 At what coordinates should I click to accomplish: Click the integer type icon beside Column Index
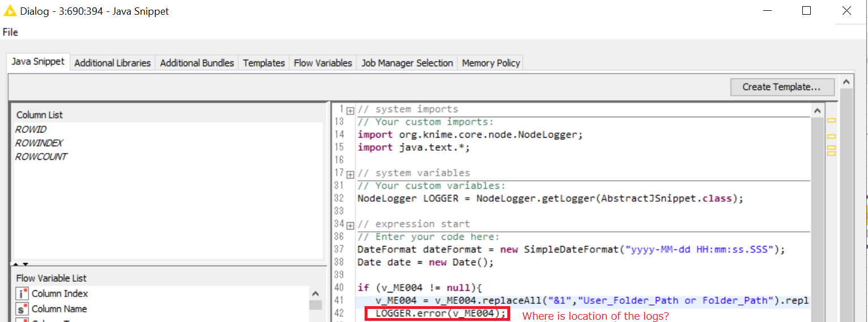point(22,294)
